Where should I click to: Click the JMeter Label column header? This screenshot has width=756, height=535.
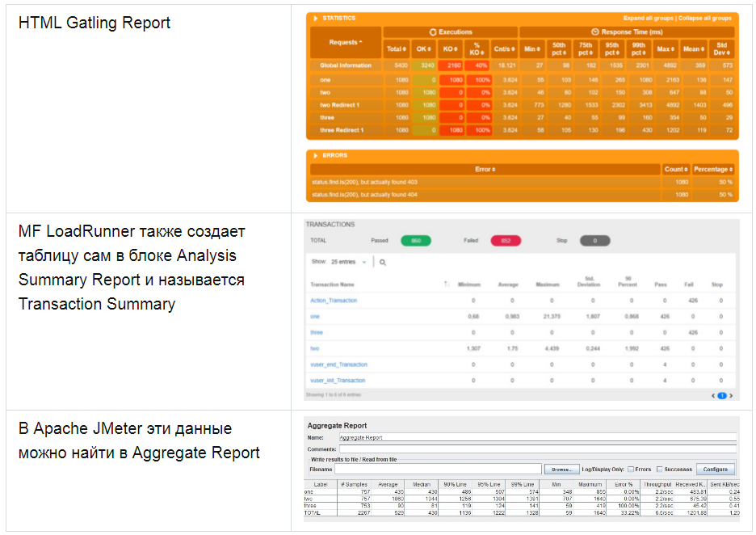pyautogui.click(x=321, y=484)
